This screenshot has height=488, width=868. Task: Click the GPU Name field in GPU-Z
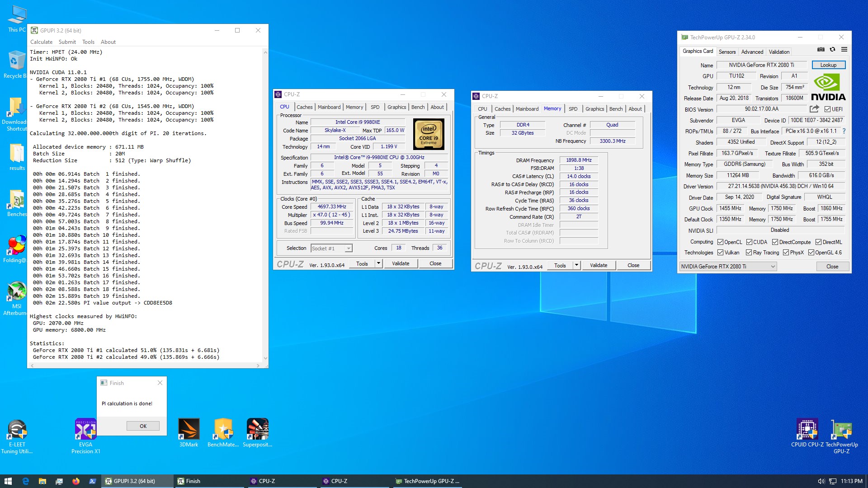761,65
